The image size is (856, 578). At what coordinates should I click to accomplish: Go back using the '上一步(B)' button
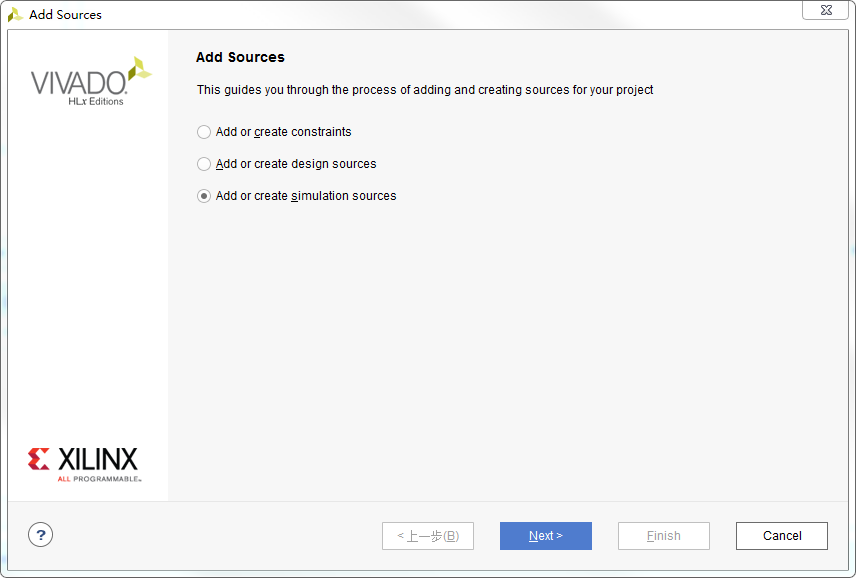pos(428,536)
